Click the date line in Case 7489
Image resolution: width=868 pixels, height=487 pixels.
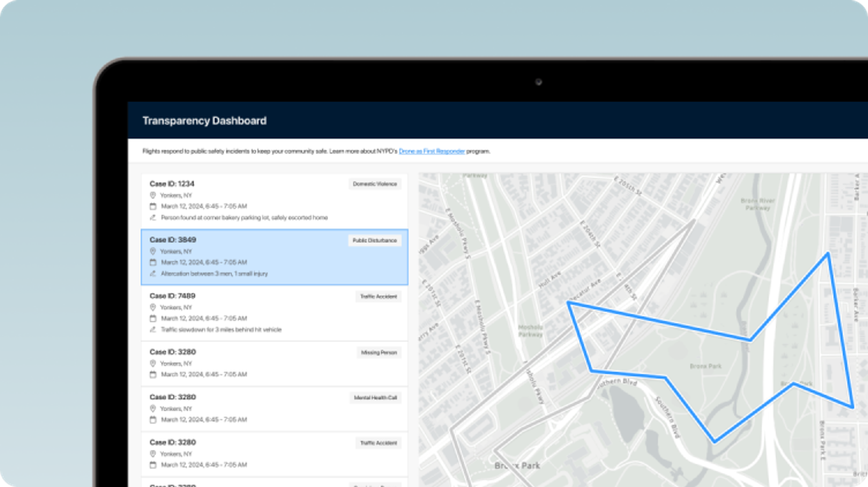204,318
